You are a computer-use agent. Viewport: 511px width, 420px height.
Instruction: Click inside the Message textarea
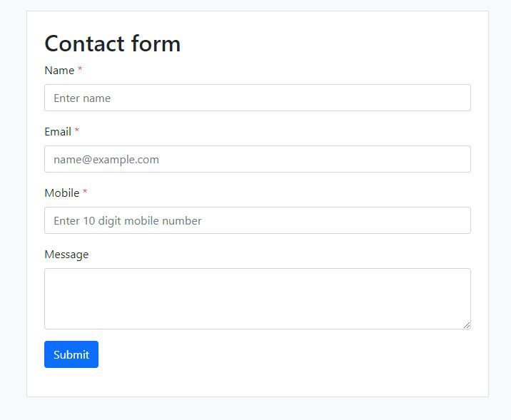[x=257, y=298]
